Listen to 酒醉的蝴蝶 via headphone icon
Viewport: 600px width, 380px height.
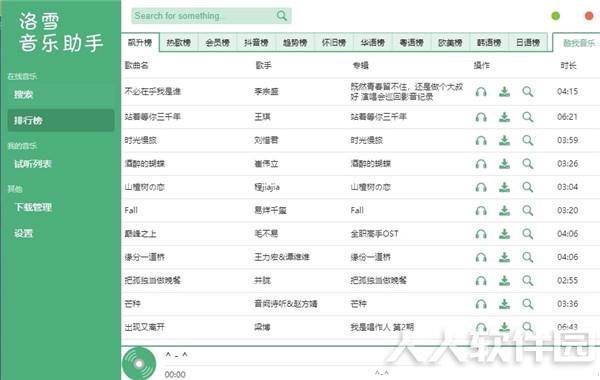481,164
